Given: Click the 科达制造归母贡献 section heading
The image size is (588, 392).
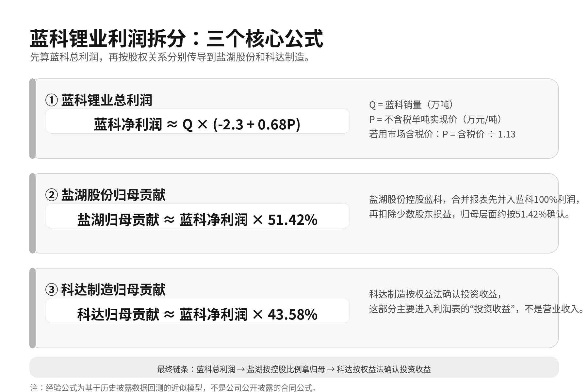Looking at the screenshot, I should tap(113, 290).
